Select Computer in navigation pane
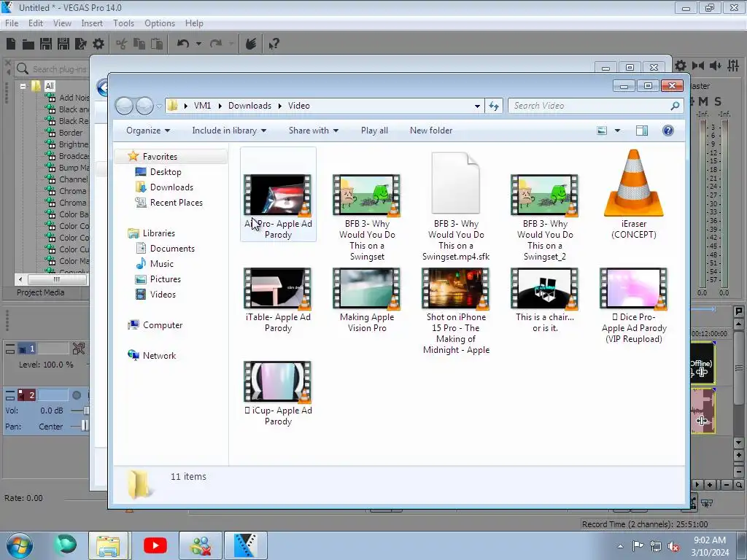Image resolution: width=747 pixels, height=560 pixels. click(163, 325)
